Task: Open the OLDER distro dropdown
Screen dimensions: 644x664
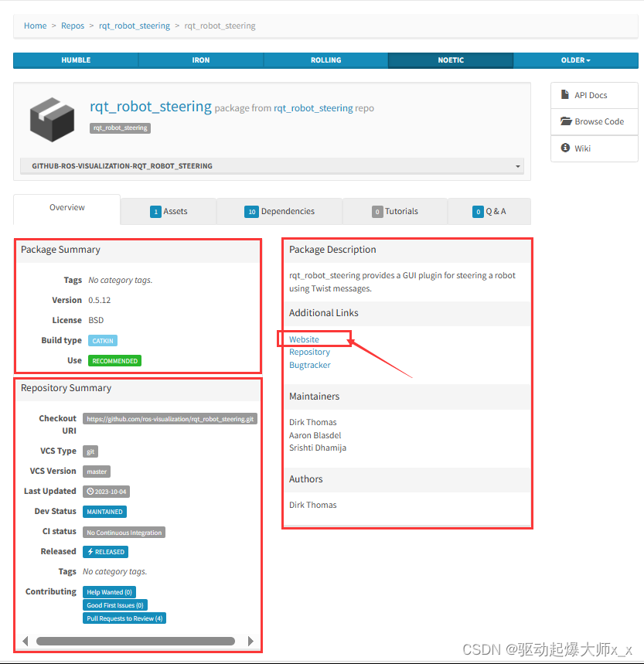Action: tap(575, 60)
